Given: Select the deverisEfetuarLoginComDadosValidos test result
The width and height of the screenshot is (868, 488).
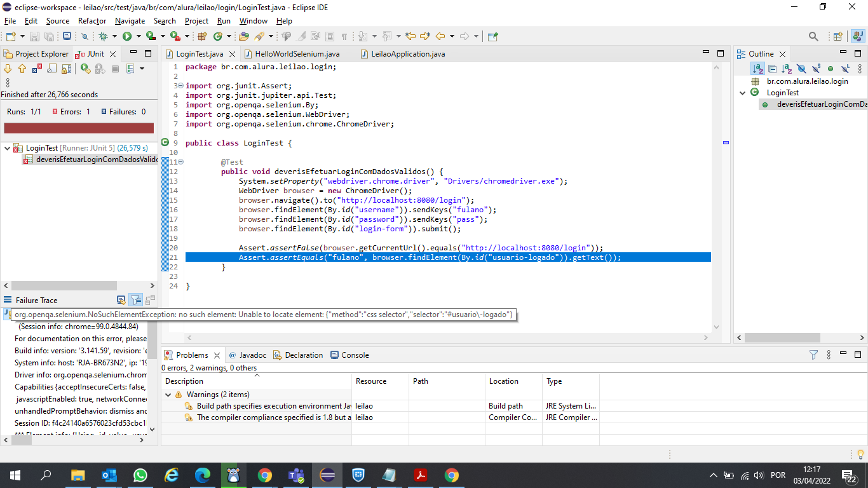Looking at the screenshot, I should click(x=95, y=159).
